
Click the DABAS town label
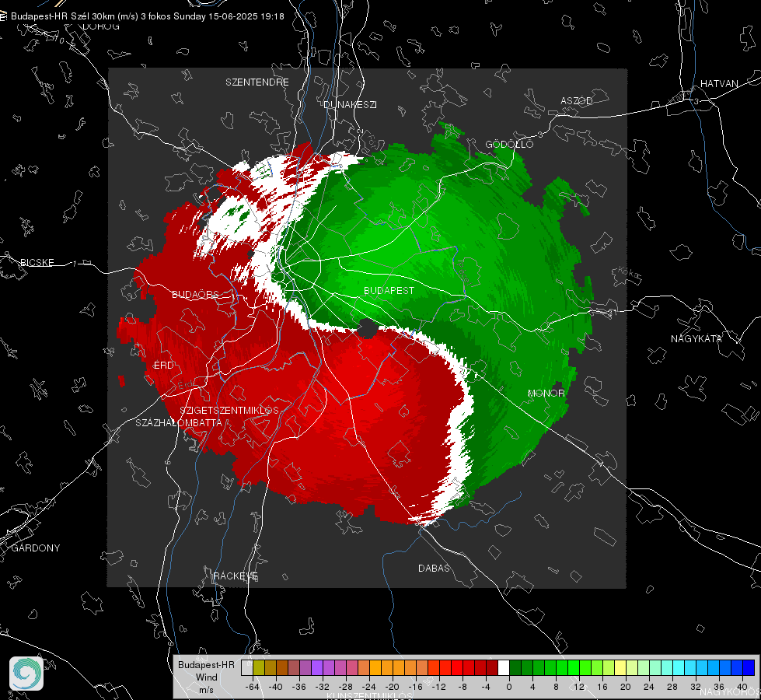[434, 568]
